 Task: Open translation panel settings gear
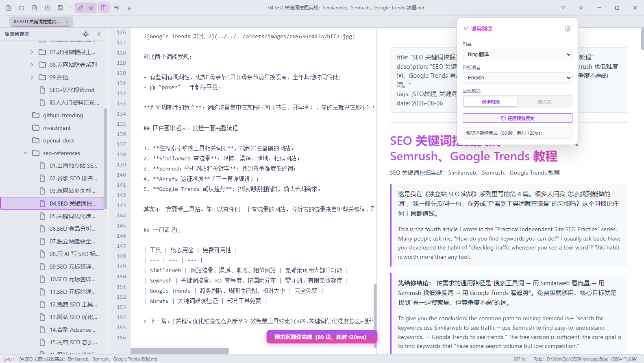568,29
